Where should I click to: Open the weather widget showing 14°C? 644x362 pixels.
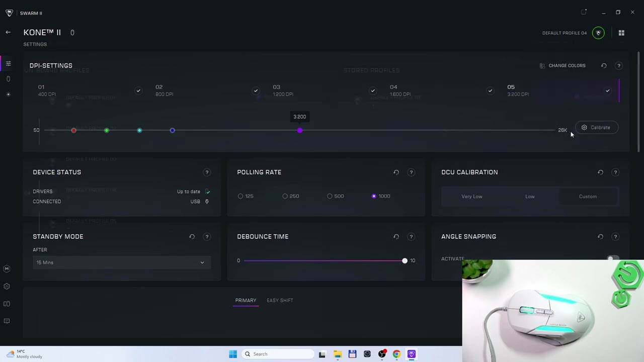(24, 354)
